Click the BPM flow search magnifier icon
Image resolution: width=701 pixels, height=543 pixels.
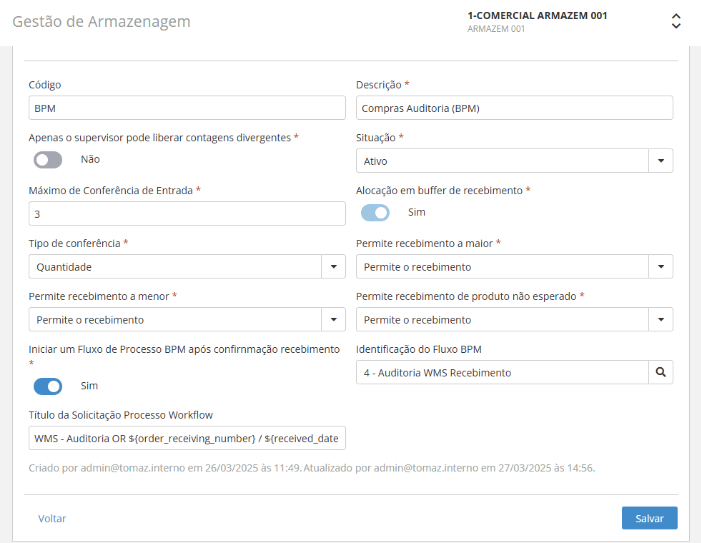[660, 373]
